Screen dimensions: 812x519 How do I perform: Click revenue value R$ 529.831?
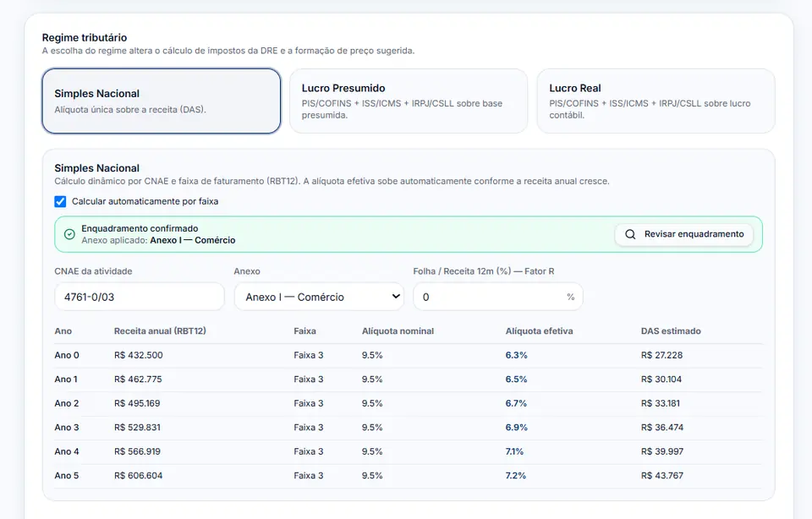(137, 428)
